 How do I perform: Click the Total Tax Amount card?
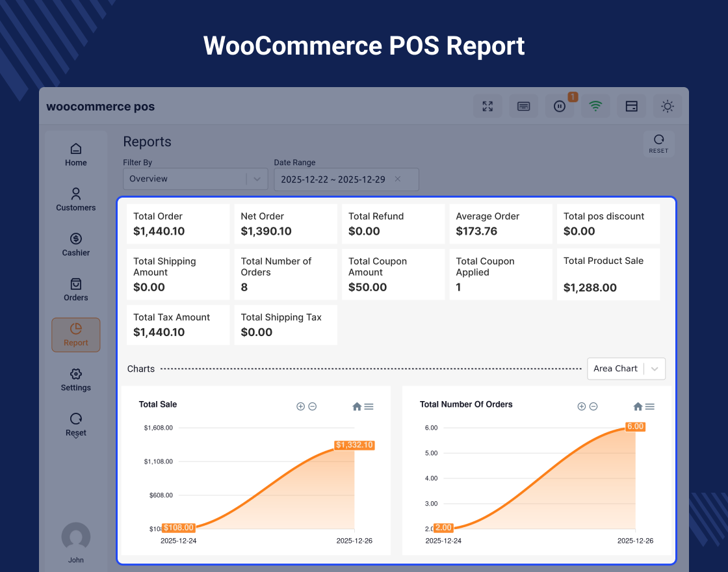178,324
